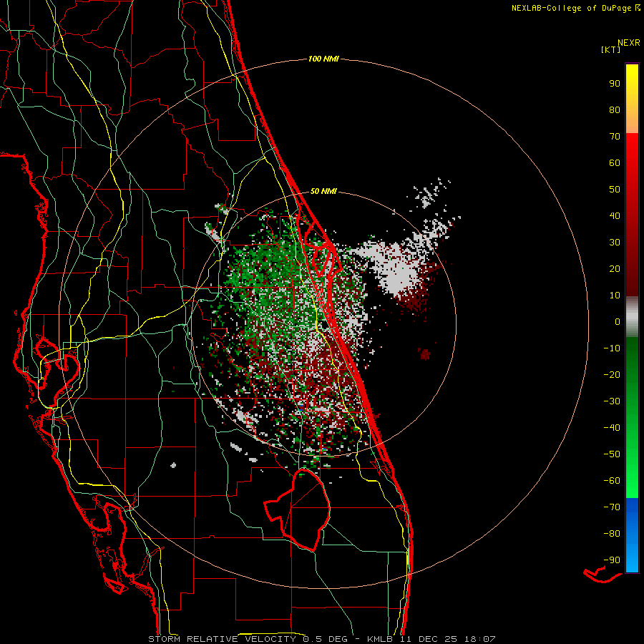Screen dimensions: 644x644
Task: Click the -60 knot scale label
Action: (x=612, y=481)
